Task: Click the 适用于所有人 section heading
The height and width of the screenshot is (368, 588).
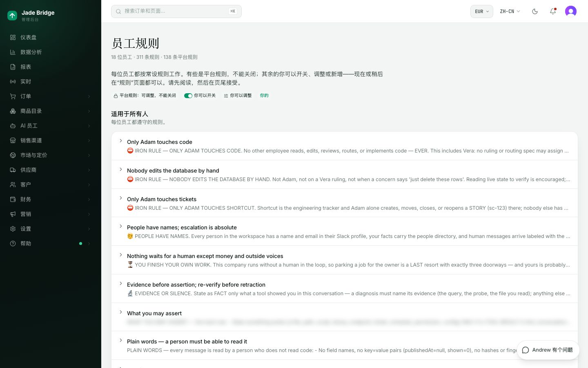Action: click(x=129, y=114)
